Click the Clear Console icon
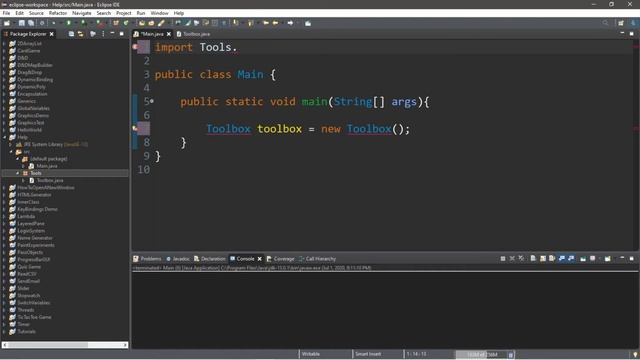640x360 pixels. click(533, 258)
